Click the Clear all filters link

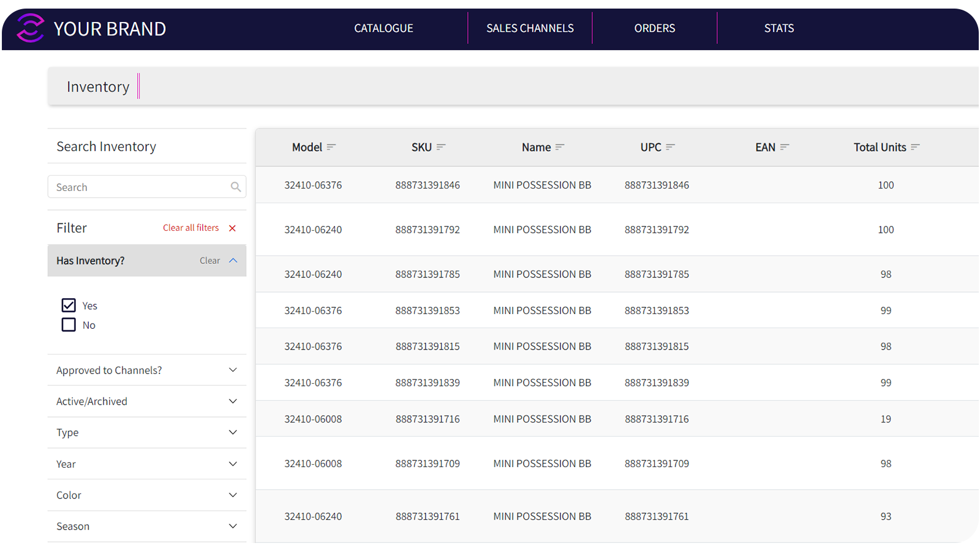(190, 228)
